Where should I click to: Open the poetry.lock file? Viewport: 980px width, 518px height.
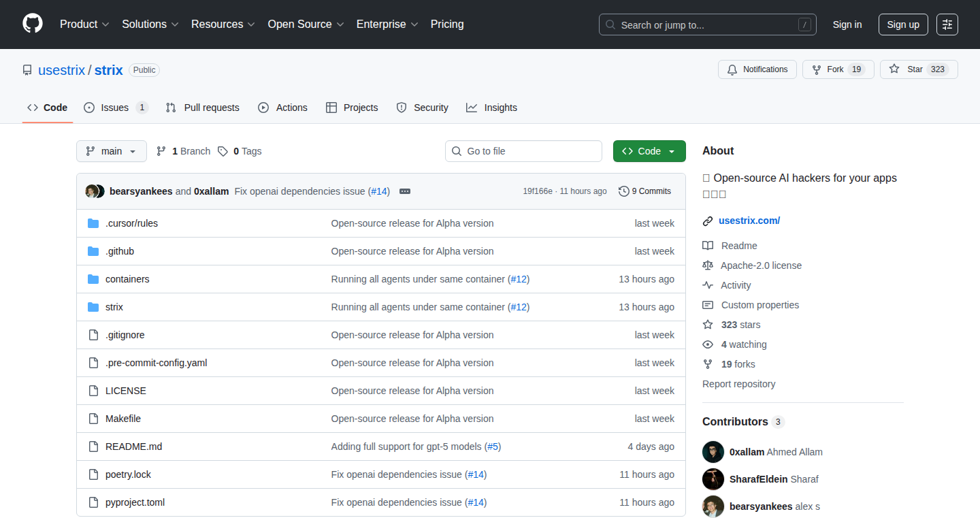coord(129,474)
